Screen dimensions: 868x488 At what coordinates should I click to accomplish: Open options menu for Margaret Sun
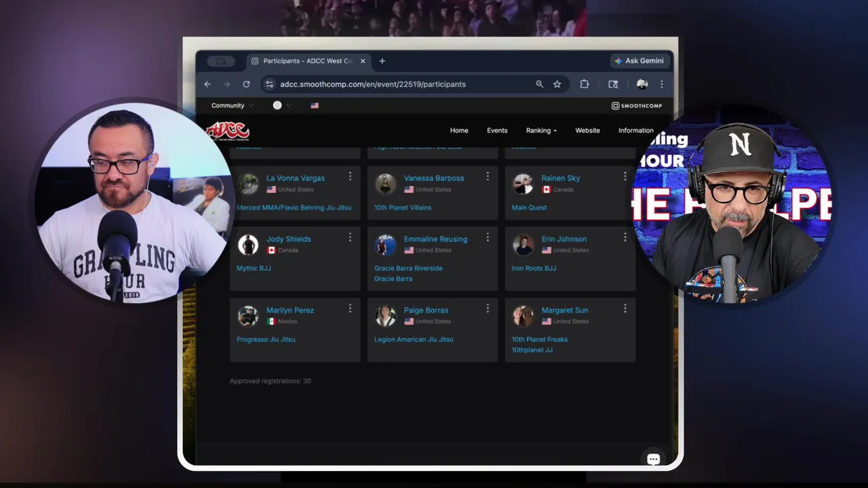click(625, 308)
